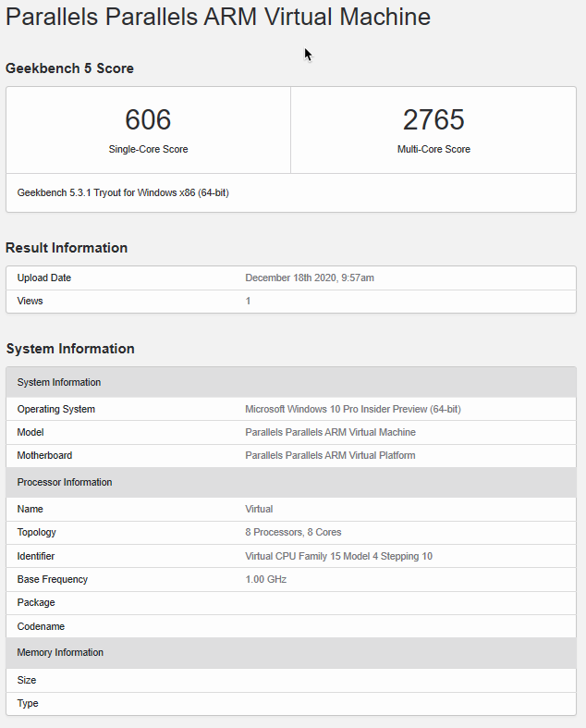
Task: Click the single-core score value 606
Action: [148, 119]
